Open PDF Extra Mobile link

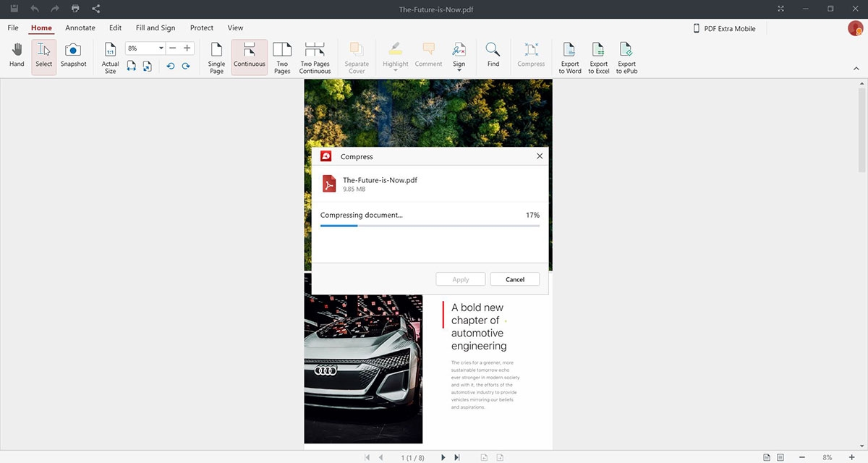[724, 29]
